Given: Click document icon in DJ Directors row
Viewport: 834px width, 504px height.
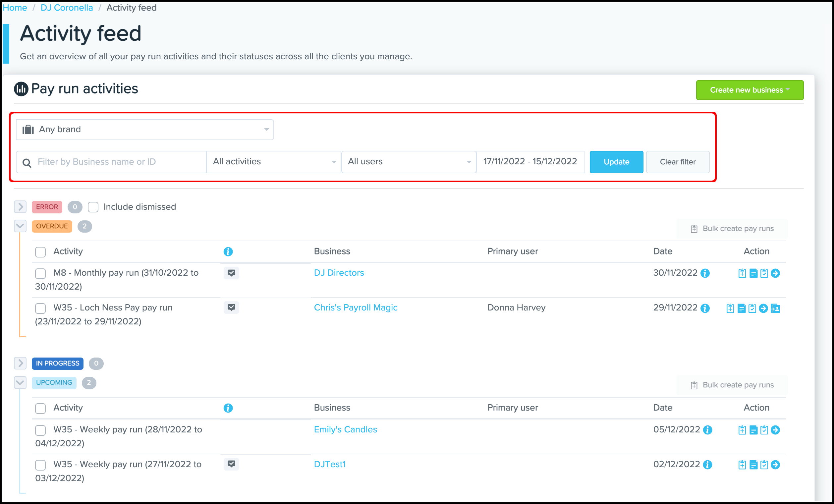Looking at the screenshot, I should click(753, 273).
